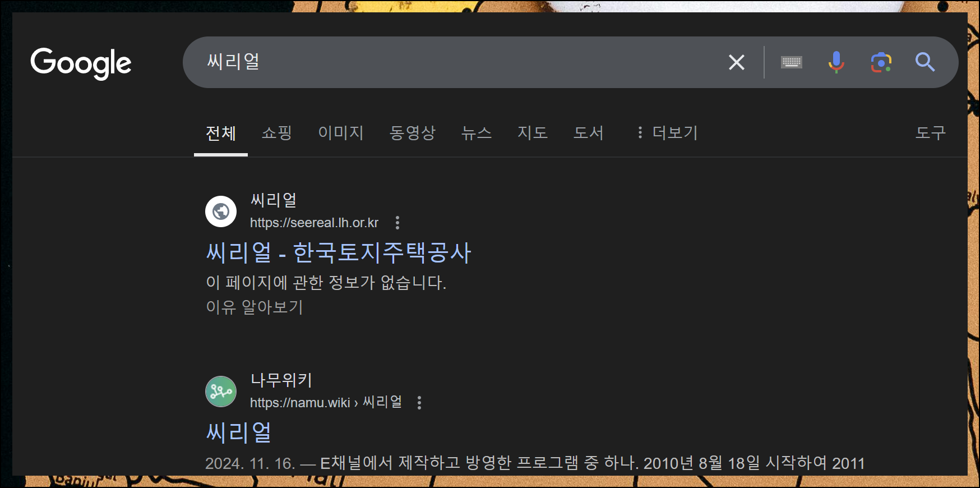The image size is (980, 488).
Task: Click the 나무위키 favicon
Action: [x=221, y=392]
